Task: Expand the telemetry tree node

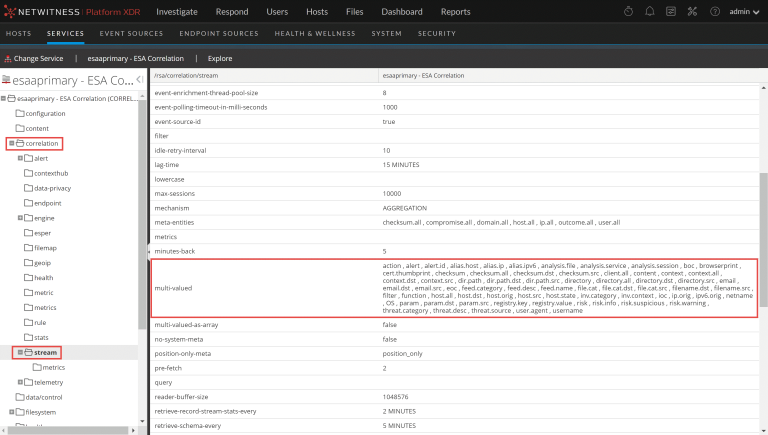Action: 20,382
